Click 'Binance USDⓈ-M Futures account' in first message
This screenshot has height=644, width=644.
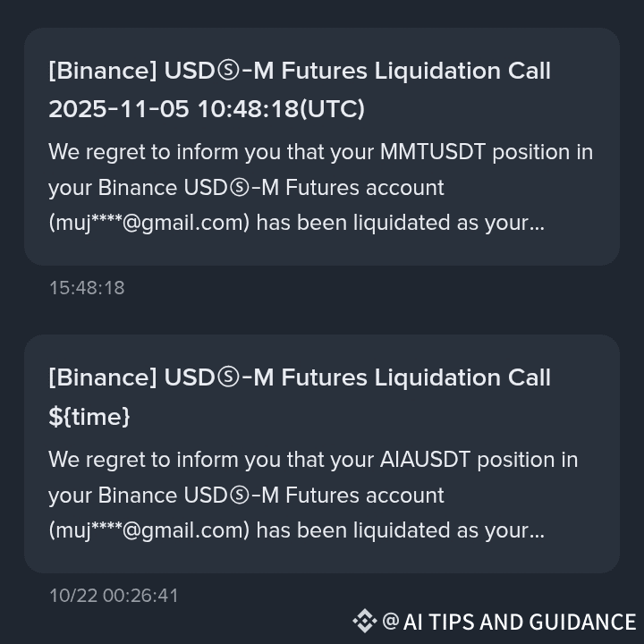(271, 188)
